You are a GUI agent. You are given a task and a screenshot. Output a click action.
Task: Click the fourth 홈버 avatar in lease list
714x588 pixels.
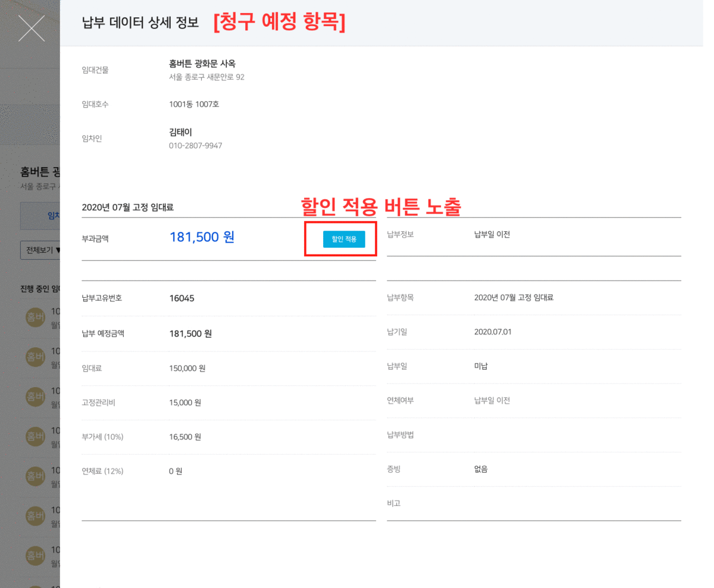[36, 436]
